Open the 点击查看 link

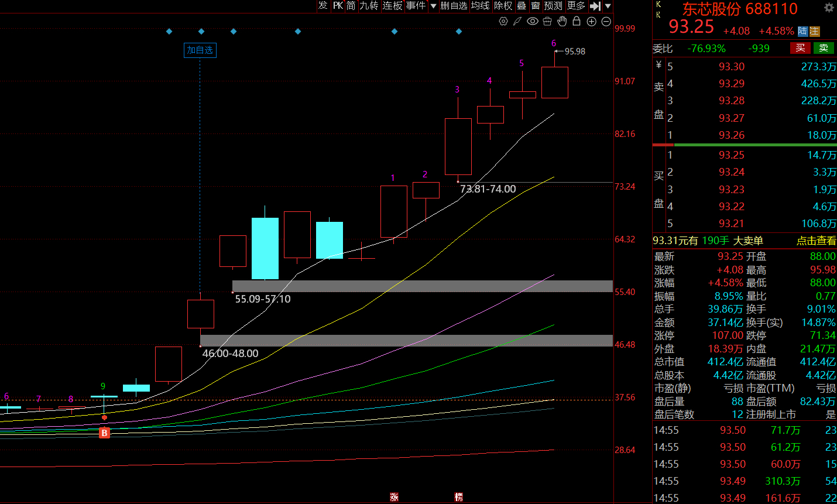point(816,241)
